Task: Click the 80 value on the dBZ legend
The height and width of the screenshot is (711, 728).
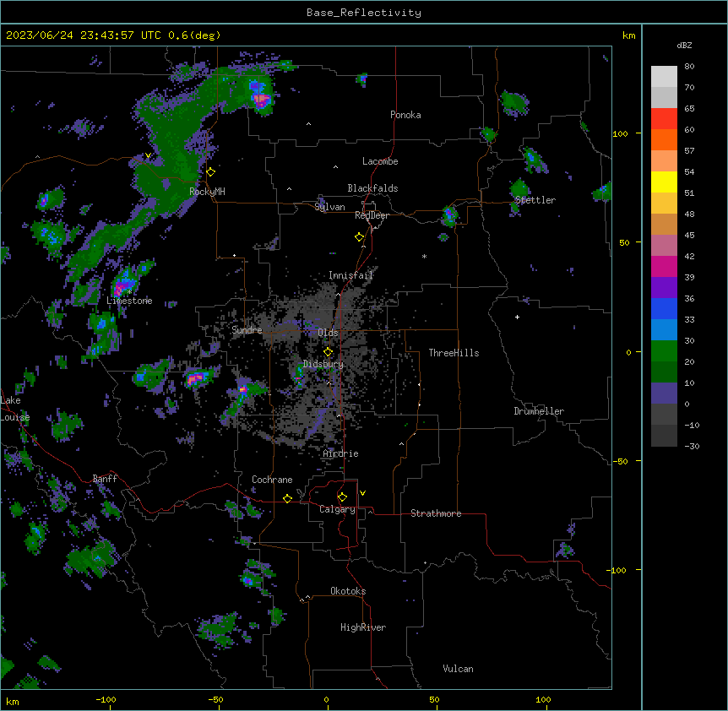Action: [689, 67]
